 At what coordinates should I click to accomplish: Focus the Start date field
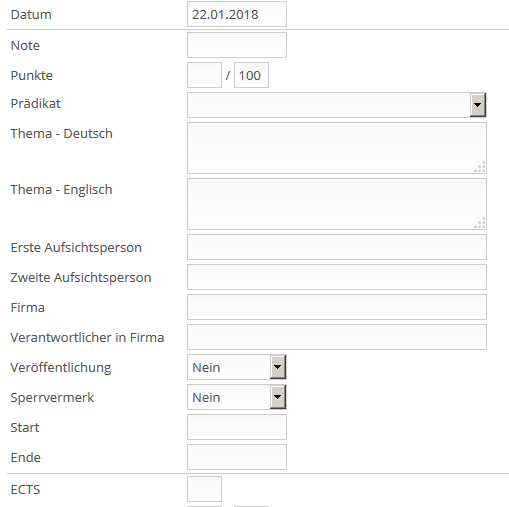[x=237, y=427]
